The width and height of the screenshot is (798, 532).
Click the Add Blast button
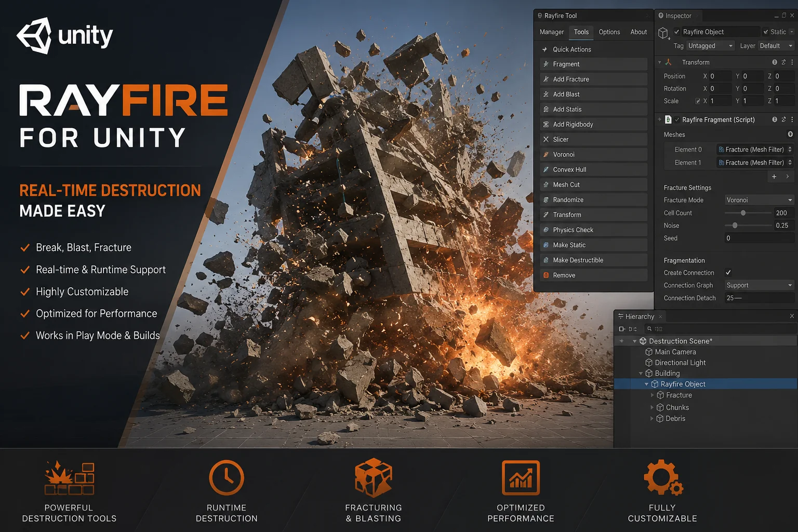(593, 94)
